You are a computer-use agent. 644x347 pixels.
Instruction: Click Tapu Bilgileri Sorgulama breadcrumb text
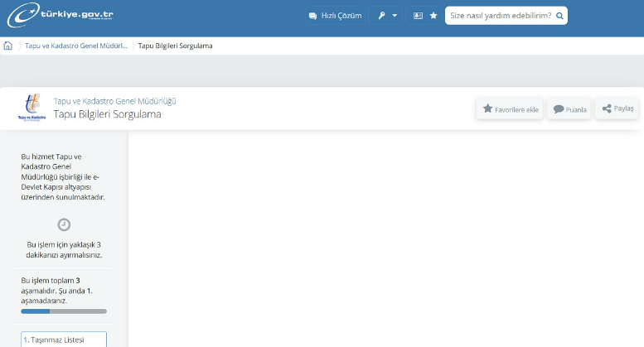(175, 46)
